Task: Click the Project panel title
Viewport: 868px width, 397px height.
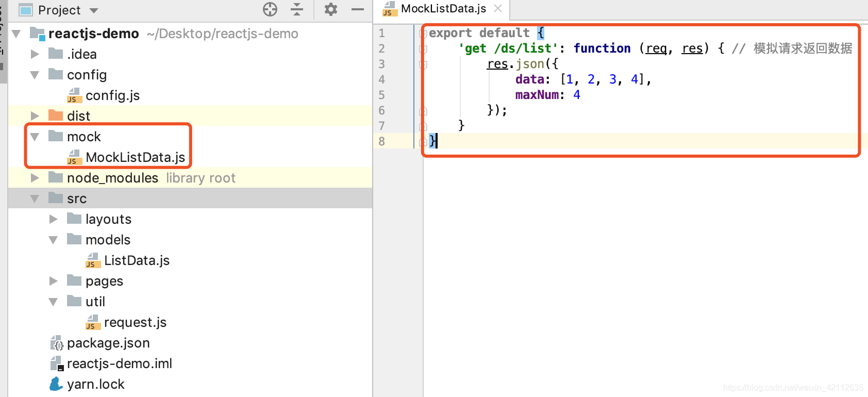Action: [59, 10]
